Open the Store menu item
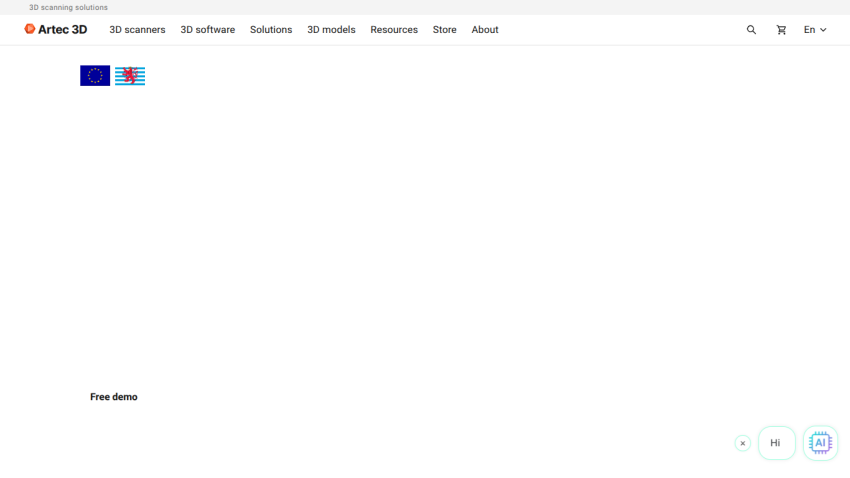 [x=445, y=30]
